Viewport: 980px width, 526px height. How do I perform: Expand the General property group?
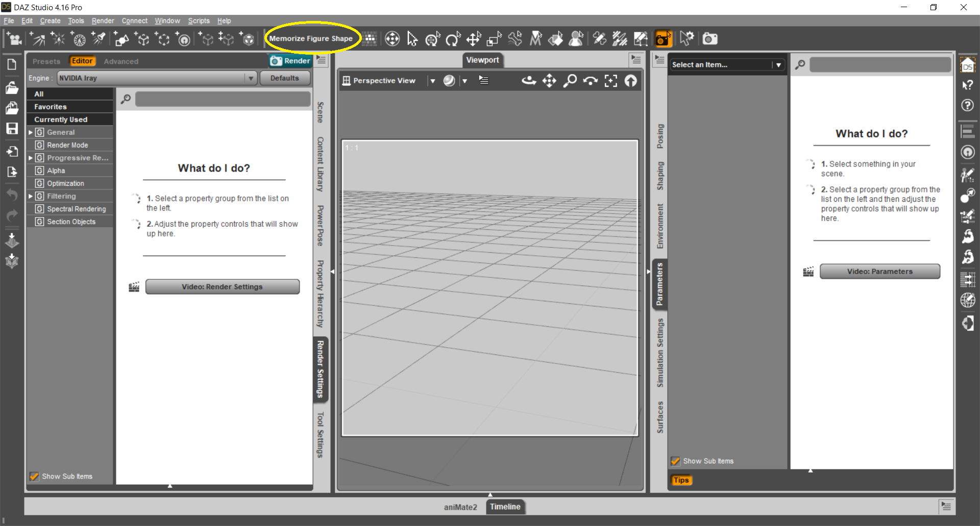31,132
